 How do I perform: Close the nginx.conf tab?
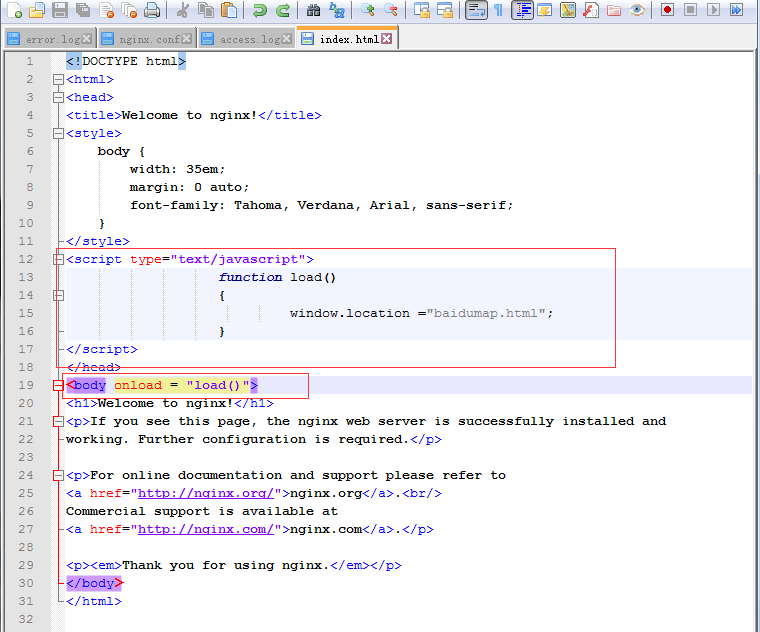(187, 39)
